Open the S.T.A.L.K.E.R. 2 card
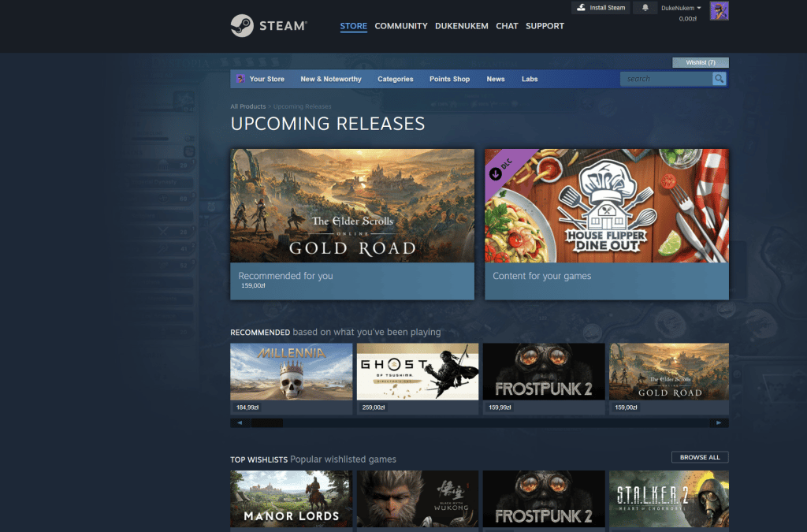 (669, 499)
